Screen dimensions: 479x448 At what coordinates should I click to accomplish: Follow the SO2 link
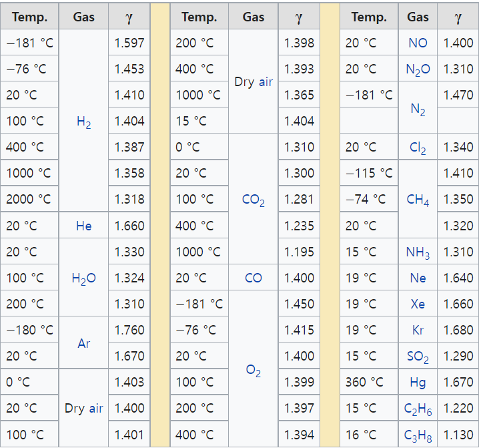(418, 357)
